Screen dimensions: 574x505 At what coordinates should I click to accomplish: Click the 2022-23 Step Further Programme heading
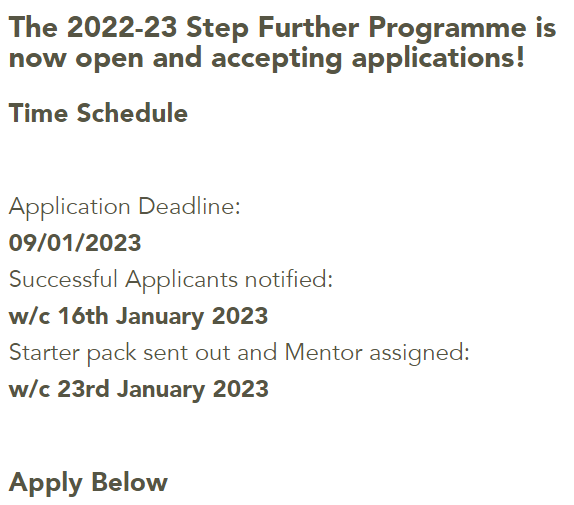[x=282, y=43]
